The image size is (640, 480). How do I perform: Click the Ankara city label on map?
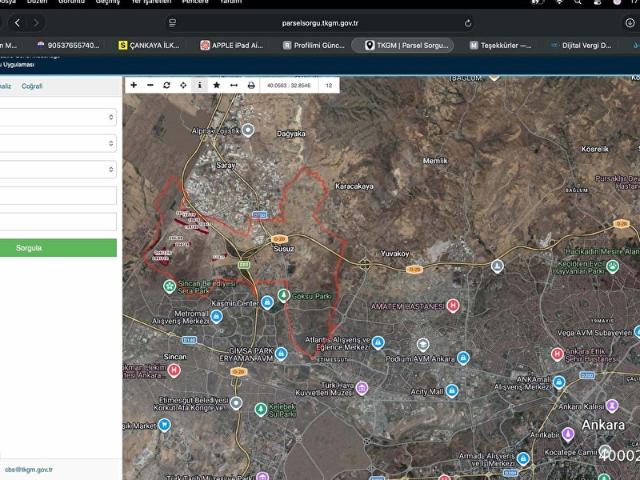pos(603,425)
